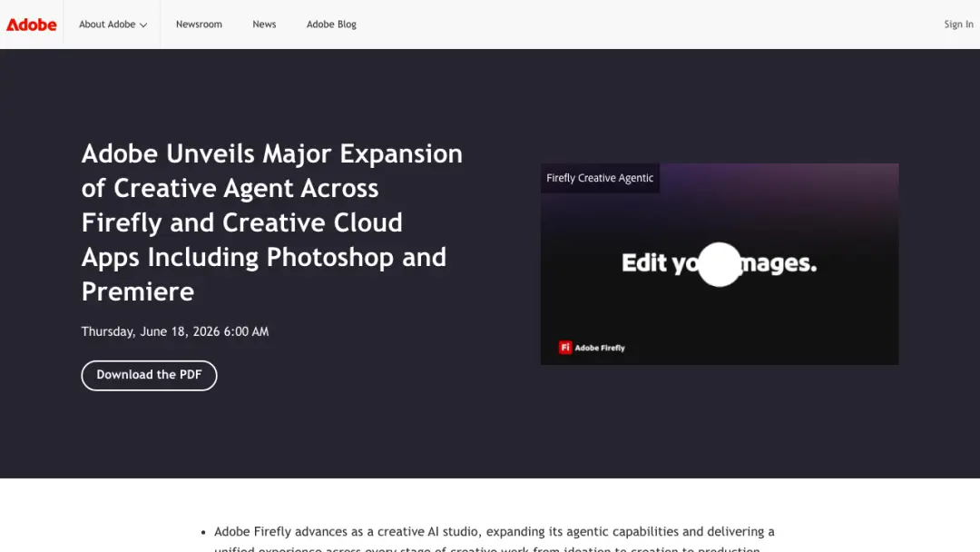Click the bullet text about Adobe Firefly advances
Screen dimensions: 980x552
coord(495,539)
